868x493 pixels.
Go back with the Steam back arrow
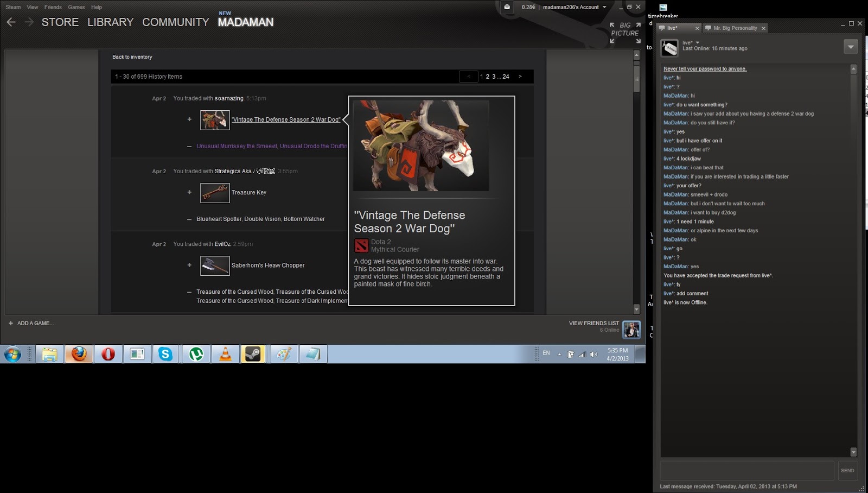tap(11, 22)
